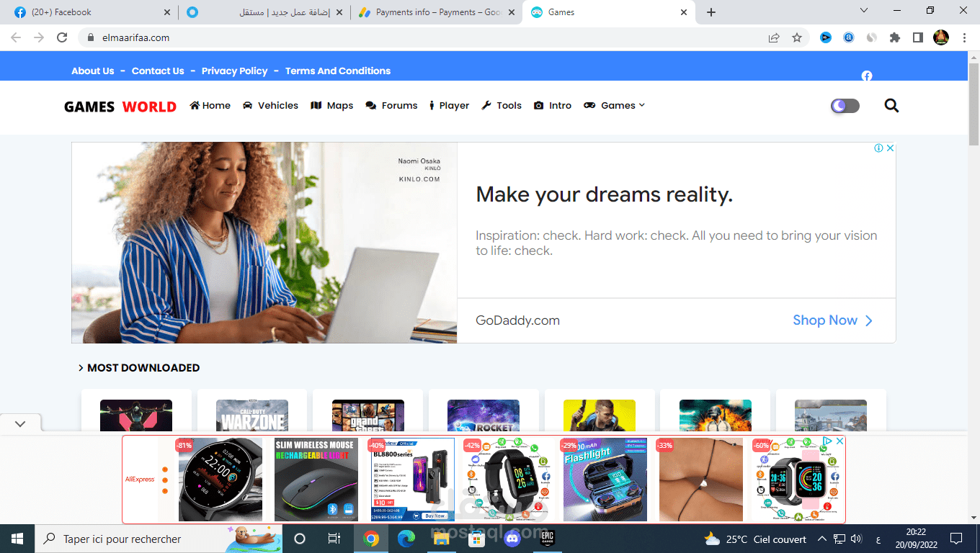Screen dimensions: 980x553
Task: Open Task View on the taskbar
Action: [x=334, y=539]
